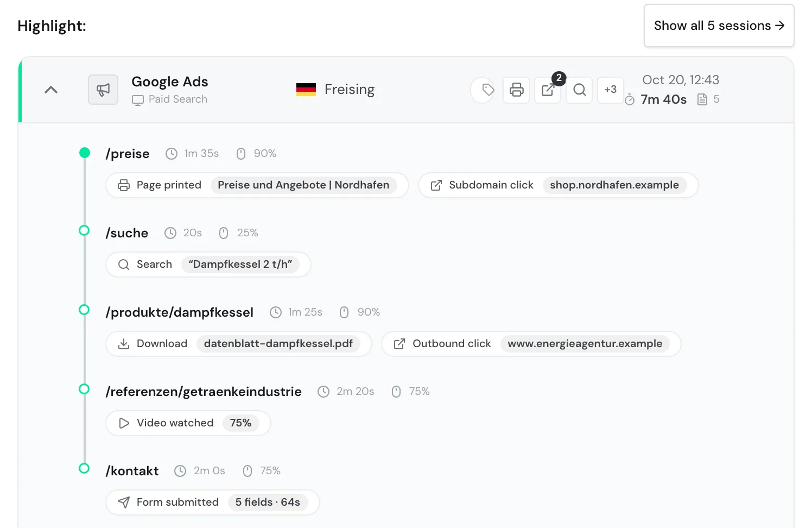812x528 pixels.
Task: Click the "Dampfkessel 2 t/h" search term
Action: point(240,265)
